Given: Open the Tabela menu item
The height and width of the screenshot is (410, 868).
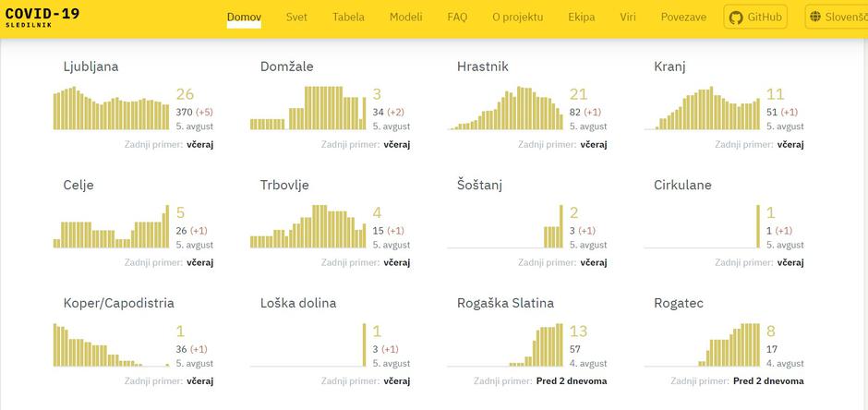Looking at the screenshot, I should pos(348,18).
